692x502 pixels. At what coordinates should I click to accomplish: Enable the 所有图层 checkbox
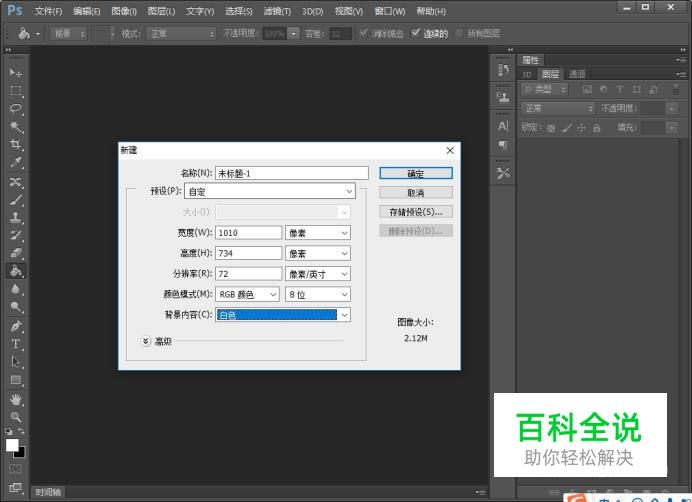pos(459,33)
